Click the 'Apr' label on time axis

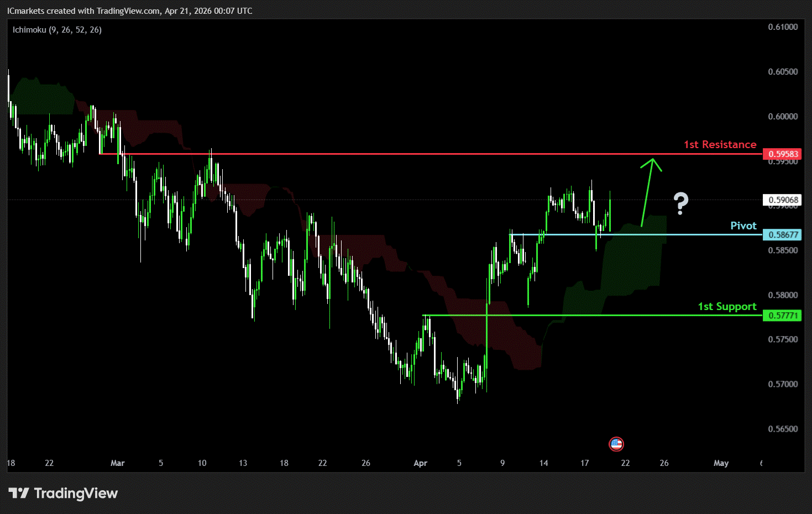(x=420, y=463)
